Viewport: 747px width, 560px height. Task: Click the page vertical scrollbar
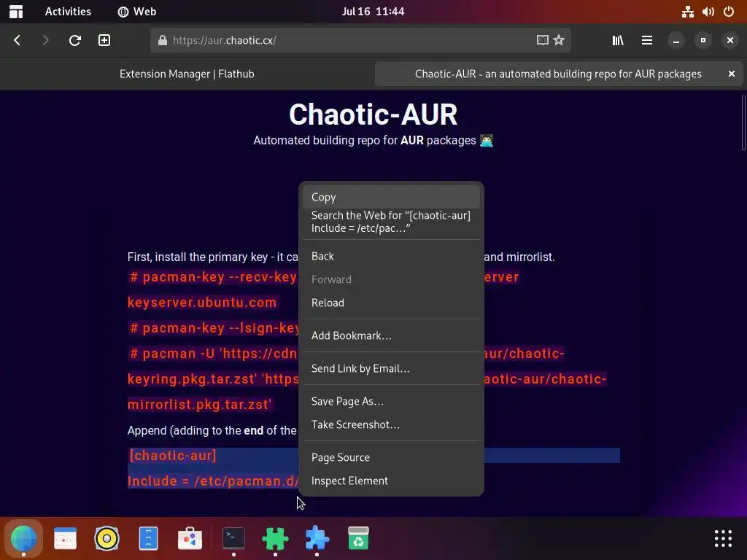click(743, 122)
